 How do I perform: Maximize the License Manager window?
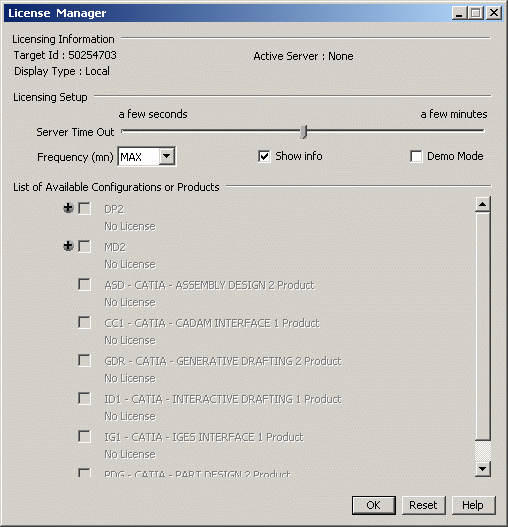pos(476,13)
